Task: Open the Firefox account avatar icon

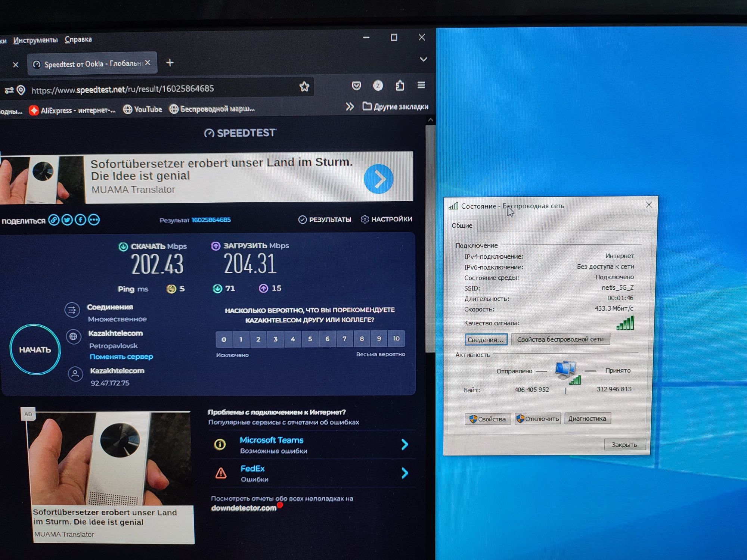Action: (378, 86)
